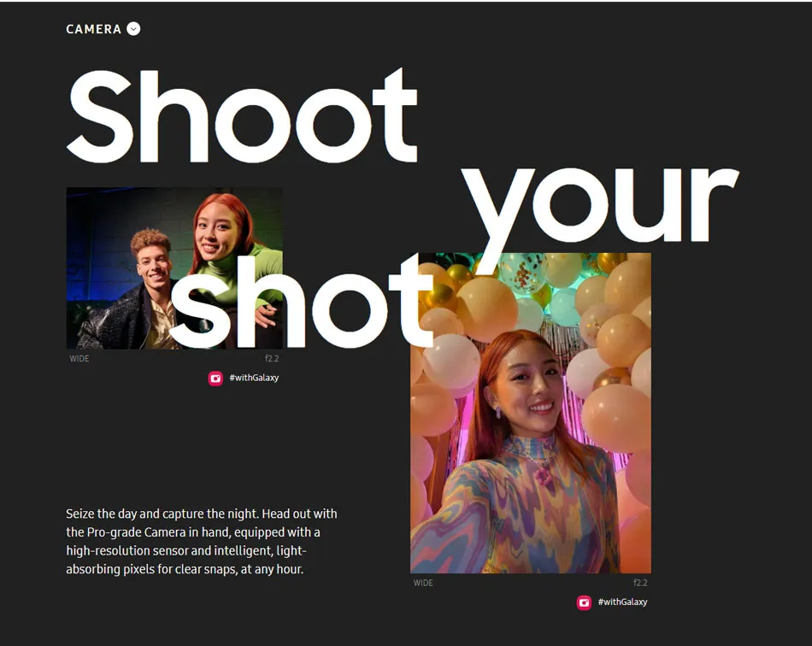
Task: Open Instagram icon under the couple photo
Action: point(215,379)
